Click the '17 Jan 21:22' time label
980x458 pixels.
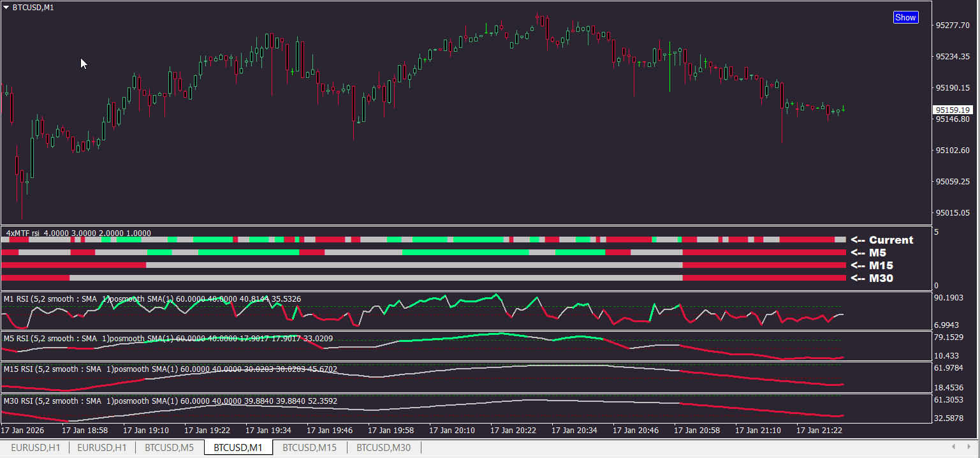pyautogui.click(x=819, y=431)
